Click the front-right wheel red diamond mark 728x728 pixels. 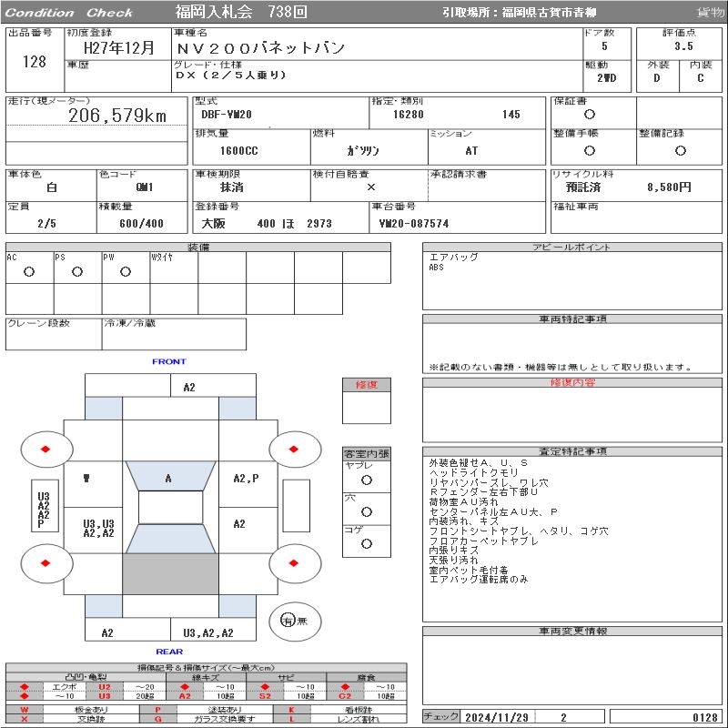pyautogui.click(x=293, y=449)
